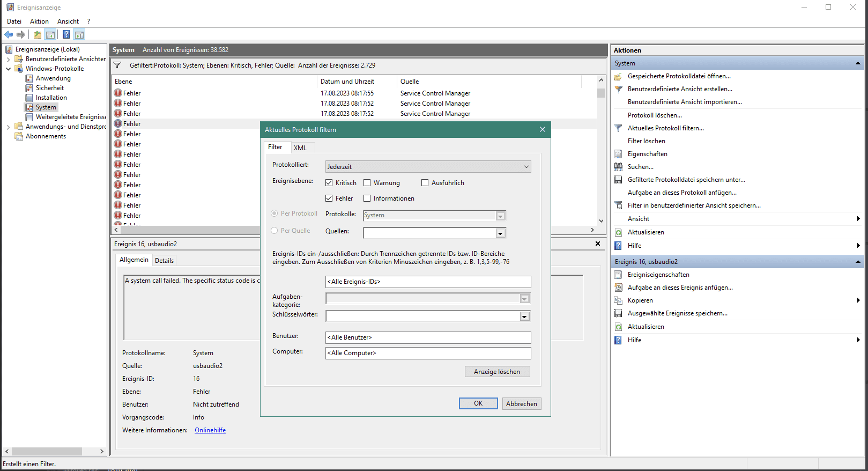This screenshot has width=868, height=471.
Task: Click the Gefilterte Protokolldatei speichern disk icon
Action: 618,180
